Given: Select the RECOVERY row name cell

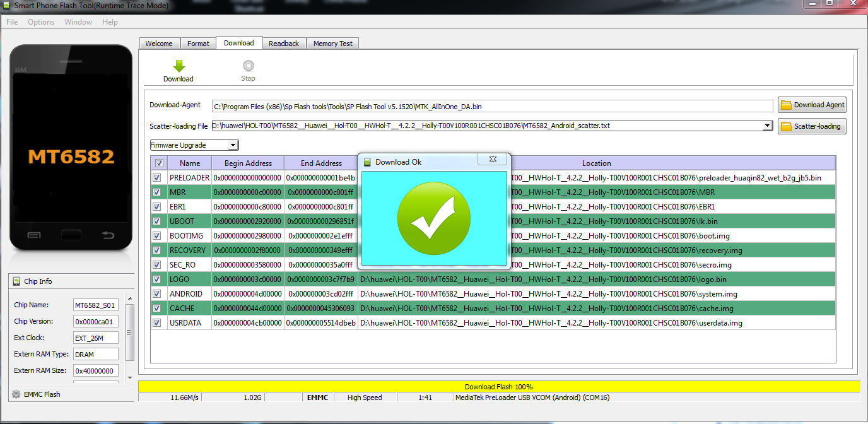Looking at the screenshot, I should 189,250.
